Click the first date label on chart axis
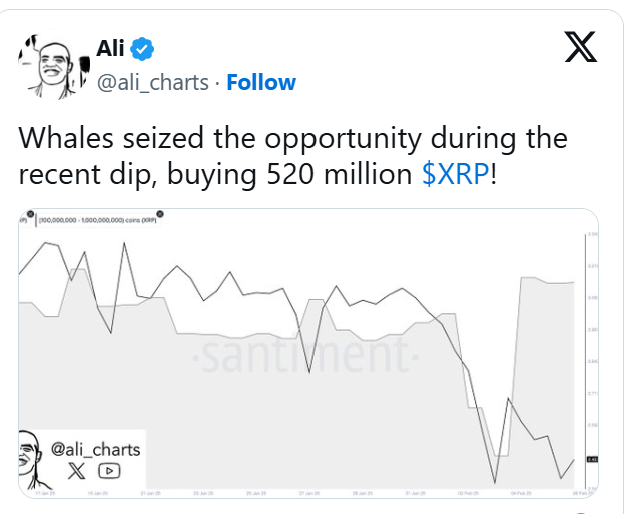Image resolution: width=626 pixels, height=514 pixels. [x=44, y=493]
